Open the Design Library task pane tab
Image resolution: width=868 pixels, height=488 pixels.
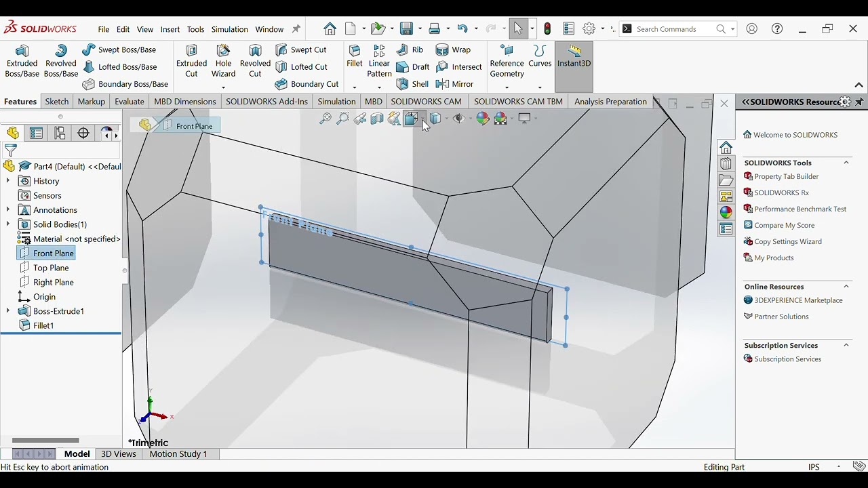[x=726, y=163]
